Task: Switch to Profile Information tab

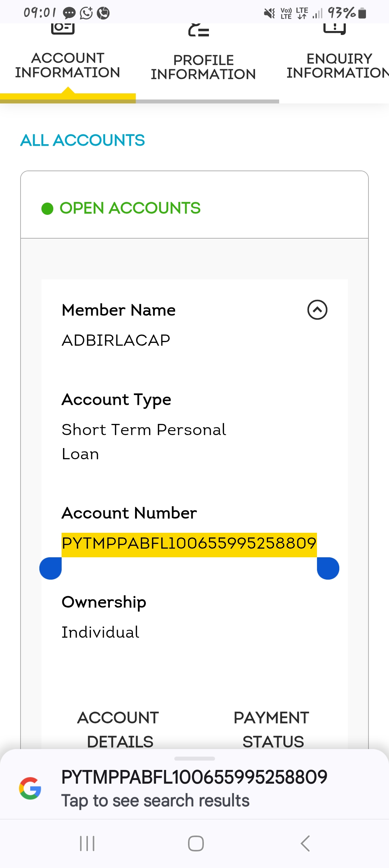Action: pyautogui.click(x=203, y=67)
